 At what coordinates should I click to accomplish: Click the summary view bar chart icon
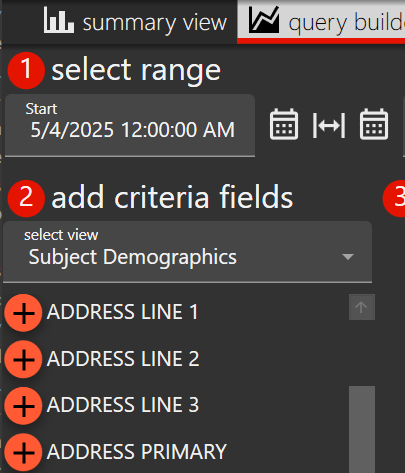click(x=59, y=21)
